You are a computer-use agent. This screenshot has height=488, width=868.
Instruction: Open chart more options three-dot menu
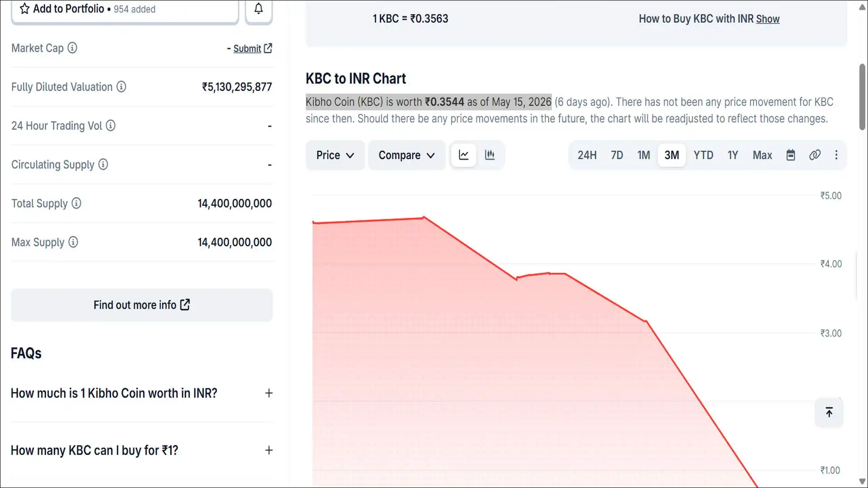click(x=836, y=155)
